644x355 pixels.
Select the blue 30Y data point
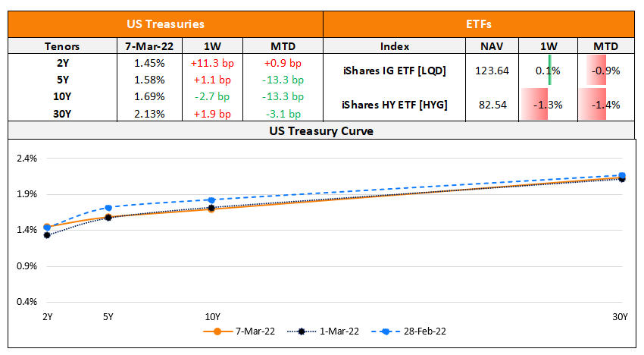(622, 175)
